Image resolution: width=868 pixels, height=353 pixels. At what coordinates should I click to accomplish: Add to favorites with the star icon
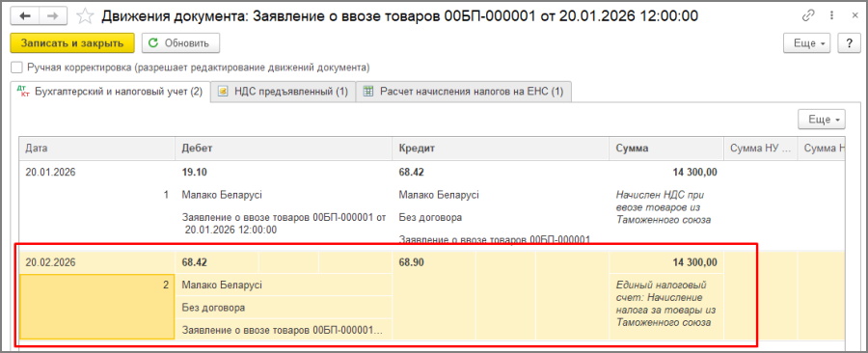[x=85, y=16]
